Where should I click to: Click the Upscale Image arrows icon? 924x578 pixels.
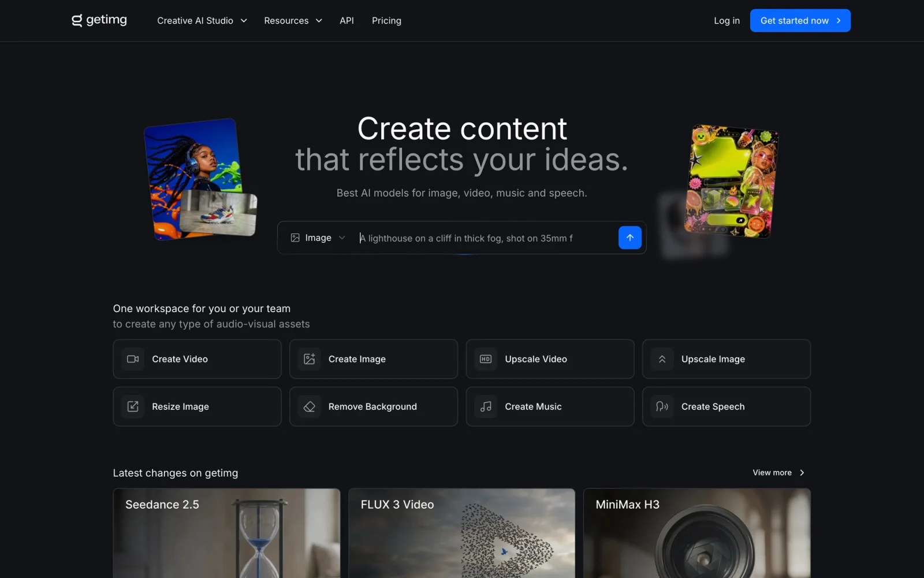[x=662, y=359]
